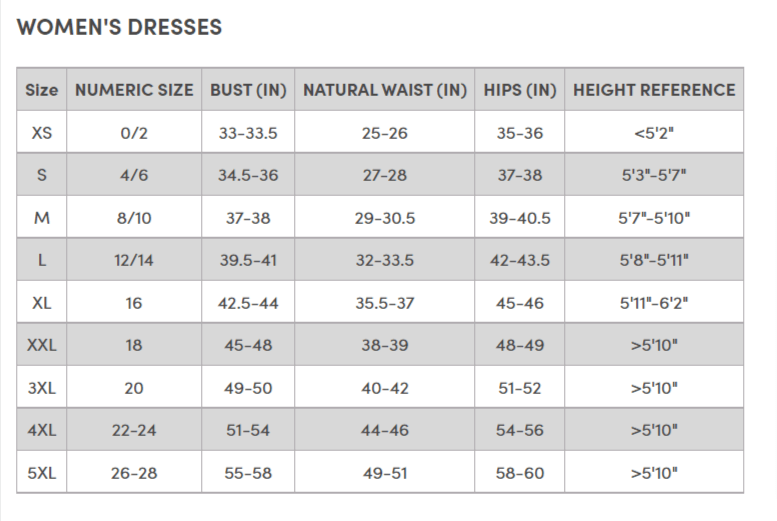This screenshot has width=777, height=521.
Task: Select the M size row label
Action: [x=42, y=218]
